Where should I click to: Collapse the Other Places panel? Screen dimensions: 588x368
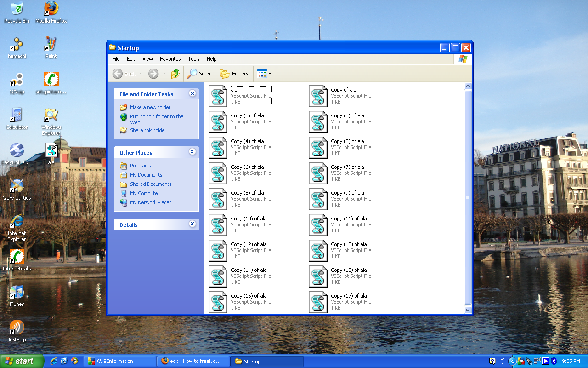pyautogui.click(x=192, y=152)
